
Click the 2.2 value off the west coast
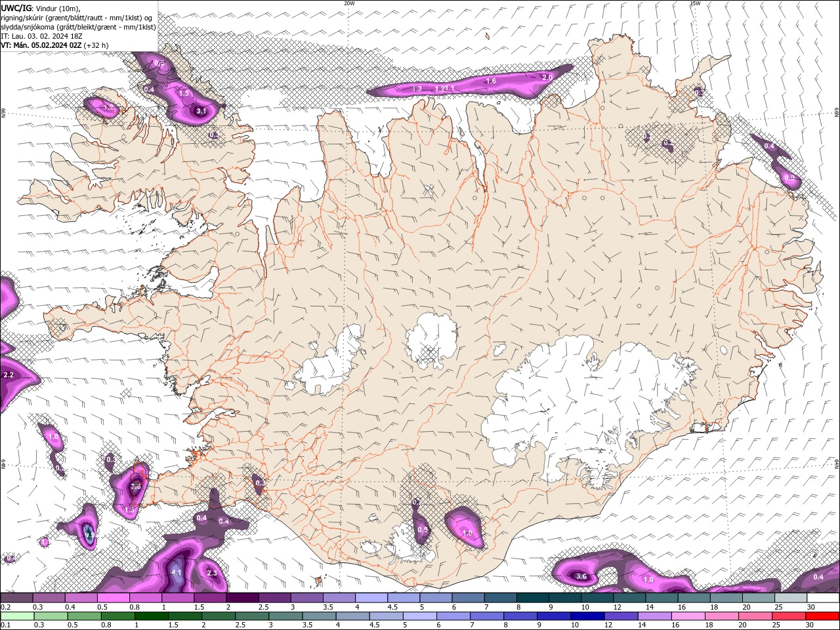[x=9, y=375]
